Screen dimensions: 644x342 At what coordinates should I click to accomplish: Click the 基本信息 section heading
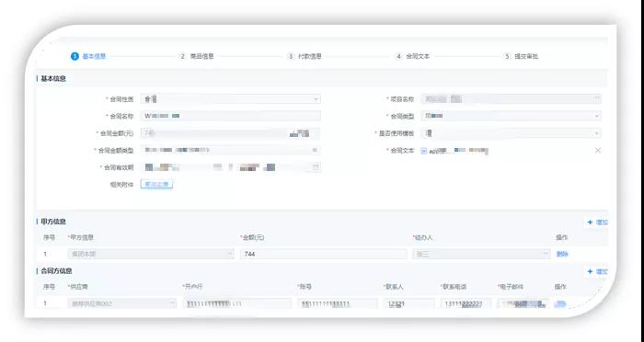pos(53,78)
